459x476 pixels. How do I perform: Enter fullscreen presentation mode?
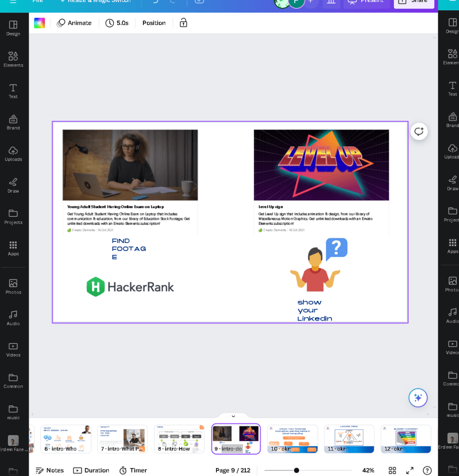pos(410,470)
